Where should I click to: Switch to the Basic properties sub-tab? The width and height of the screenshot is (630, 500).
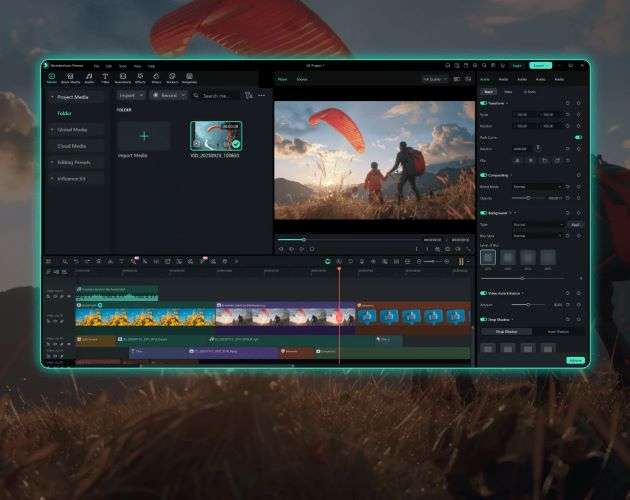point(489,92)
